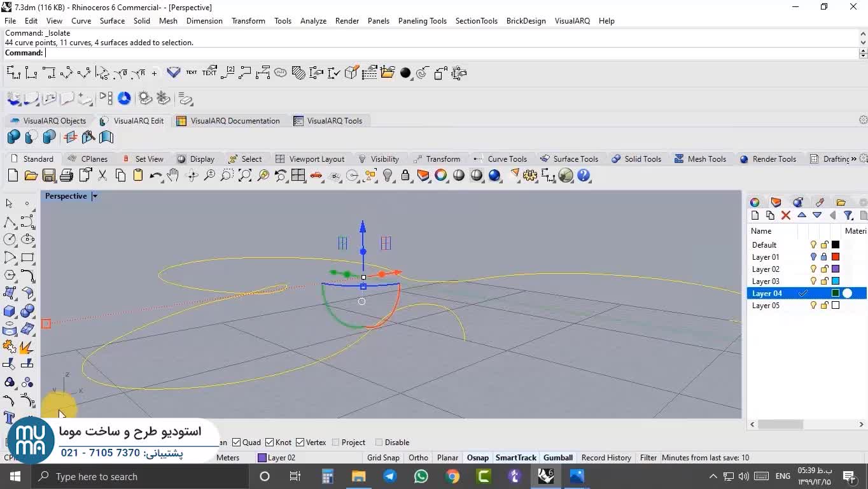Open the layer filter funnel icon
868x489 pixels.
[x=848, y=215]
